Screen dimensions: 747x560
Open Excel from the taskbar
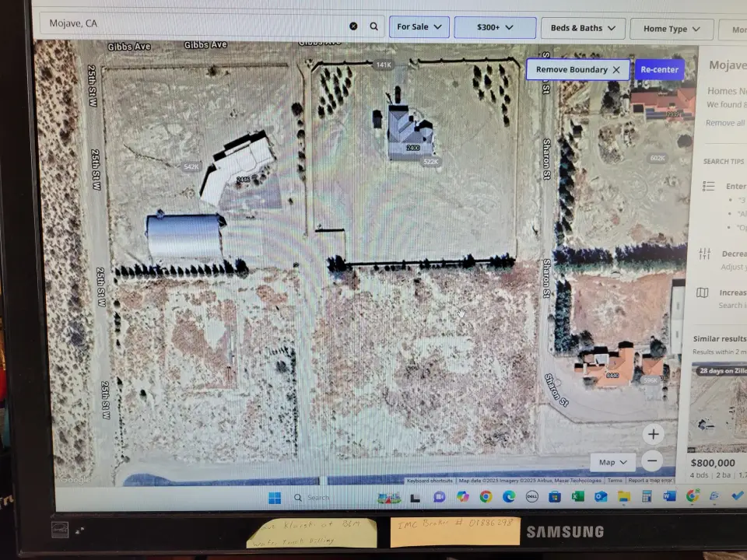click(577, 496)
